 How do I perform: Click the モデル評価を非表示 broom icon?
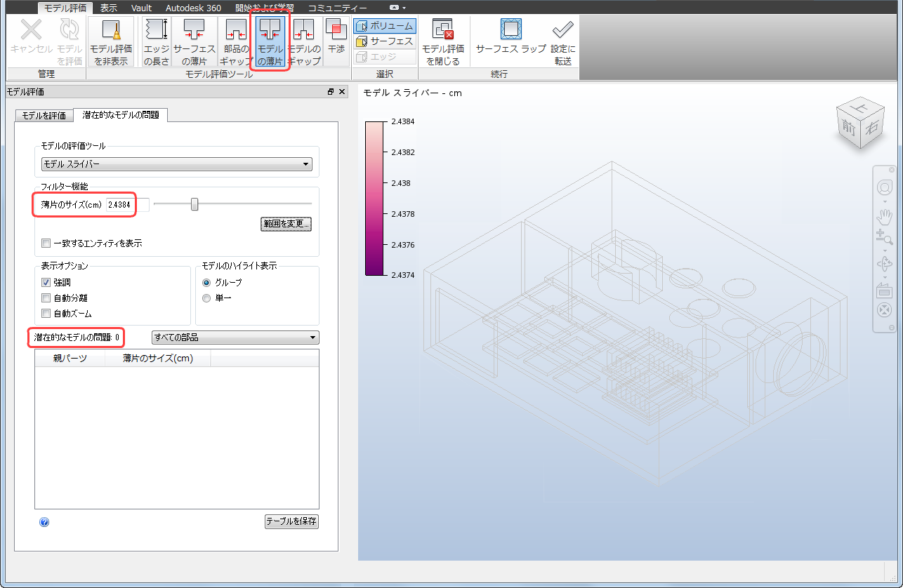[x=111, y=30]
